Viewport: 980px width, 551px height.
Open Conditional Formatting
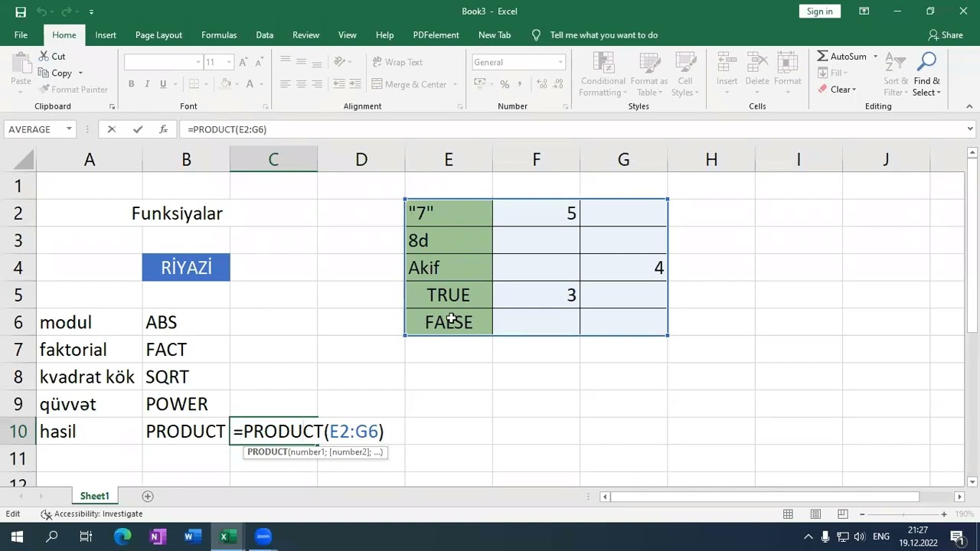coord(603,75)
